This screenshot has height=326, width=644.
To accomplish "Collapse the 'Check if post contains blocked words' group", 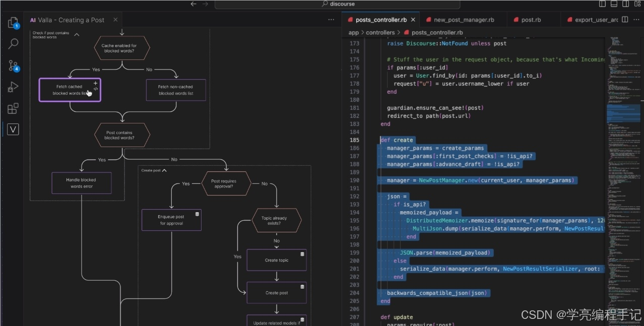I will click(77, 35).
